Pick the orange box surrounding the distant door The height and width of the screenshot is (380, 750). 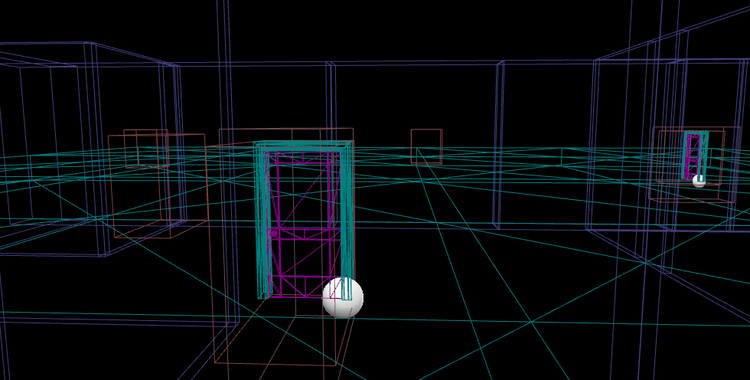691,164
